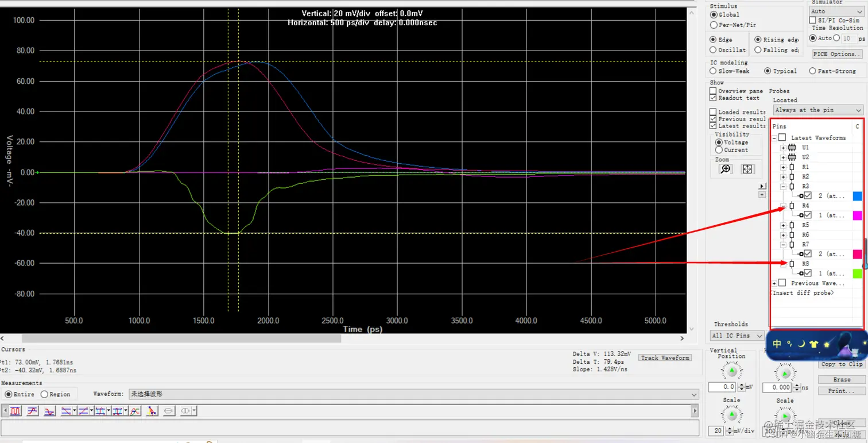Click the Track Waveform button
Viewport: 868px width, 443px height.
point(665,358)
